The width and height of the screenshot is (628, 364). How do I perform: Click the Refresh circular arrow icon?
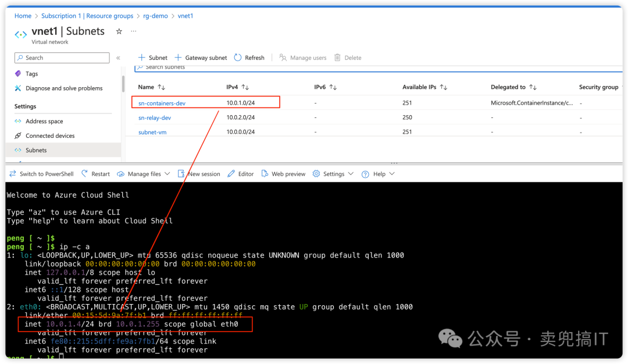point(238,58)
